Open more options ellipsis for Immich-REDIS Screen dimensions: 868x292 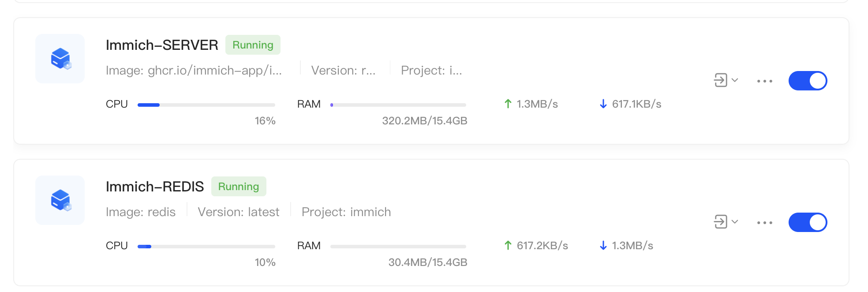pos(765,223)
